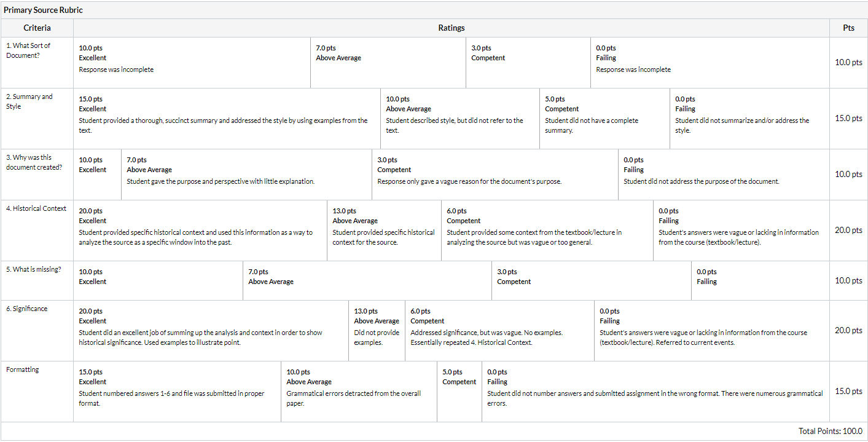Select 7.0 pts Above Average for What Sort of Document

(388, 63)
